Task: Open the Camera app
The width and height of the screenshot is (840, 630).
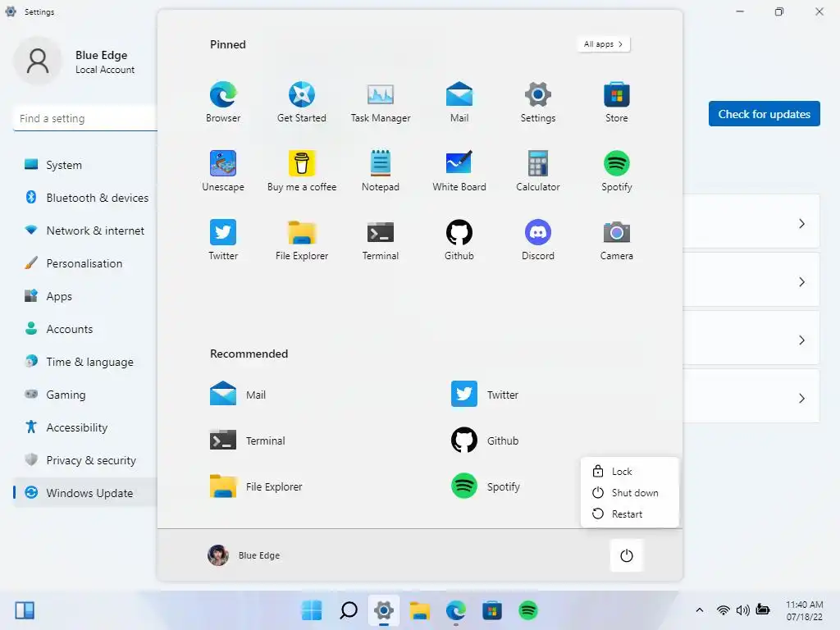Action: tap(617, 240)
